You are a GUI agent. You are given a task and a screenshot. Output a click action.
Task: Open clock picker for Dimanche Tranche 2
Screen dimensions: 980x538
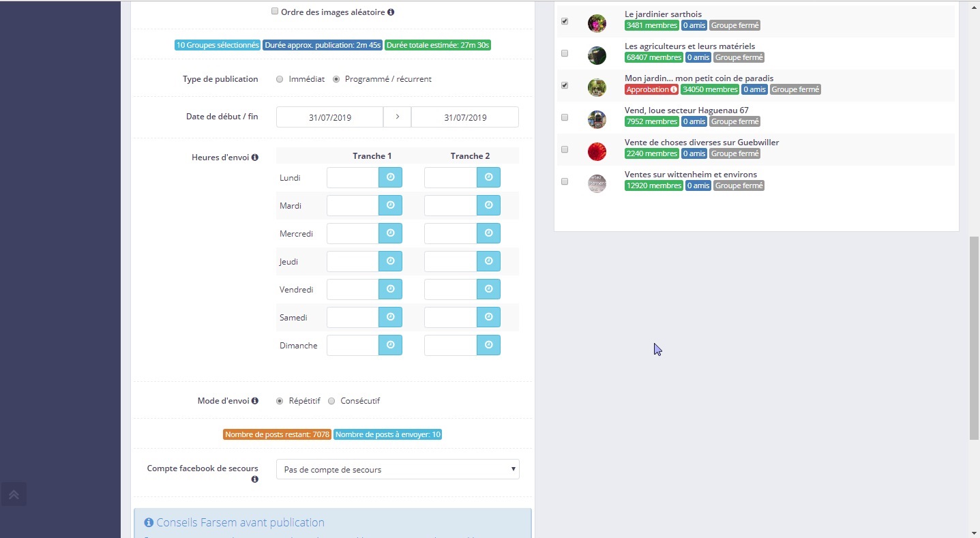[488, 345]
